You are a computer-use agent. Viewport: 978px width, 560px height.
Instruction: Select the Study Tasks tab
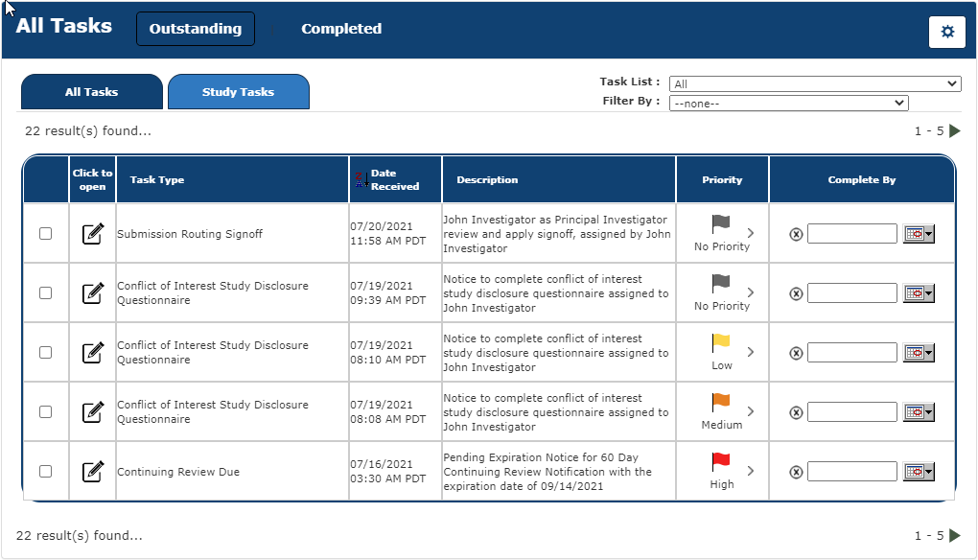[238, 92]
